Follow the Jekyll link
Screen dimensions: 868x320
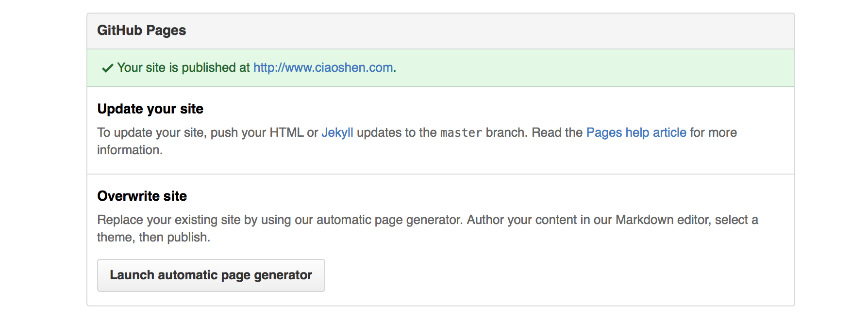point(337,133)
